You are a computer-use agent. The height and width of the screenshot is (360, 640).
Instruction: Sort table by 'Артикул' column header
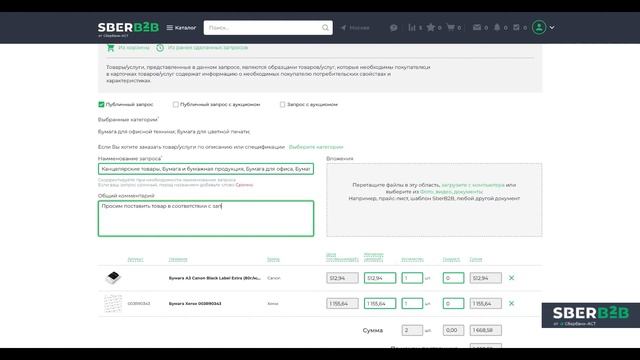136,259
